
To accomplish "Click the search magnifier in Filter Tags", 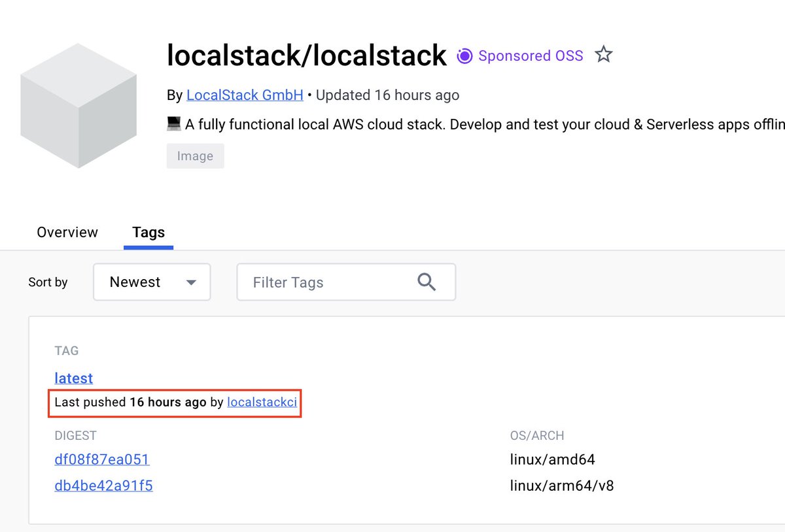I will 427,282.
